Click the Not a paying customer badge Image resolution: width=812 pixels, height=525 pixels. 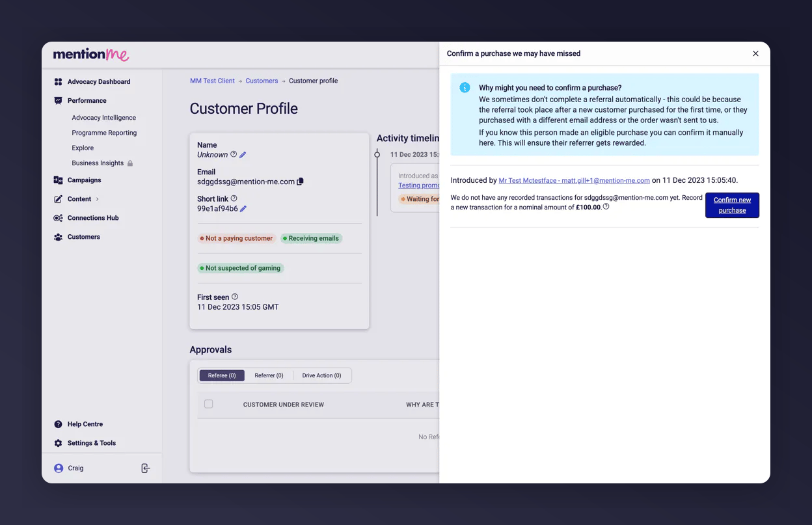(237, 238)
